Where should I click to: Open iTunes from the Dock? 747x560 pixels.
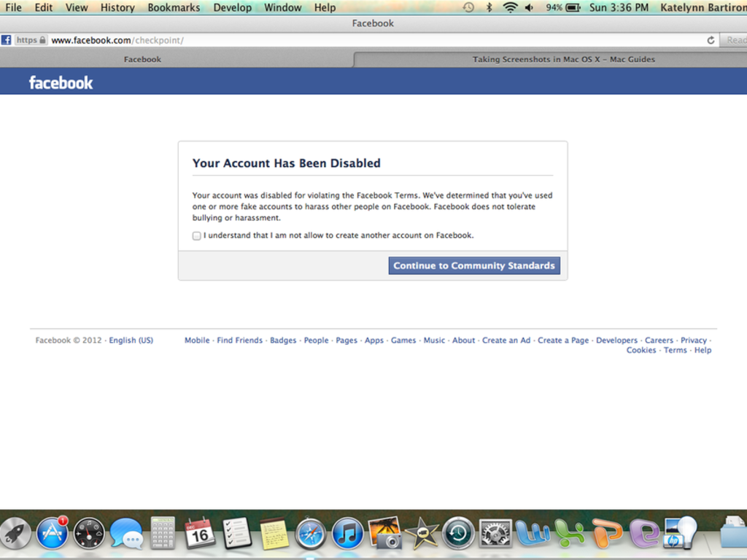pos(348,533)
